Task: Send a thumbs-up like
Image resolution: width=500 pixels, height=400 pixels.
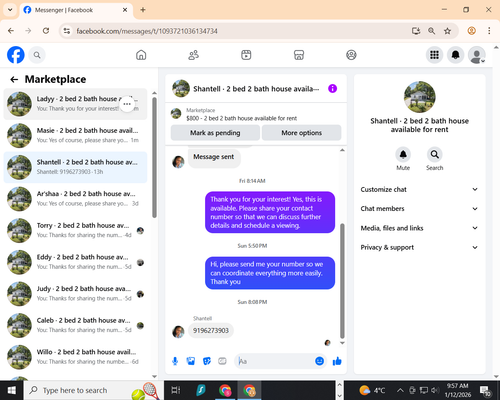Action: click(x=337, y=361)
